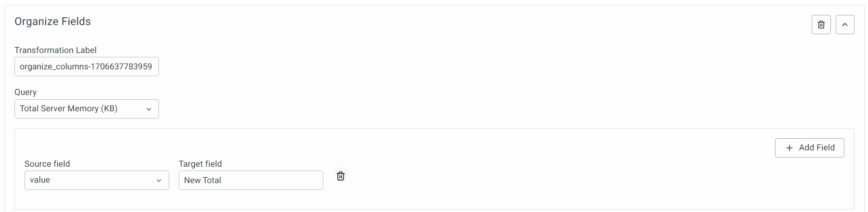Click the 'New Total' text in Target field
This screenshot has width=868, height=212.
202,180
